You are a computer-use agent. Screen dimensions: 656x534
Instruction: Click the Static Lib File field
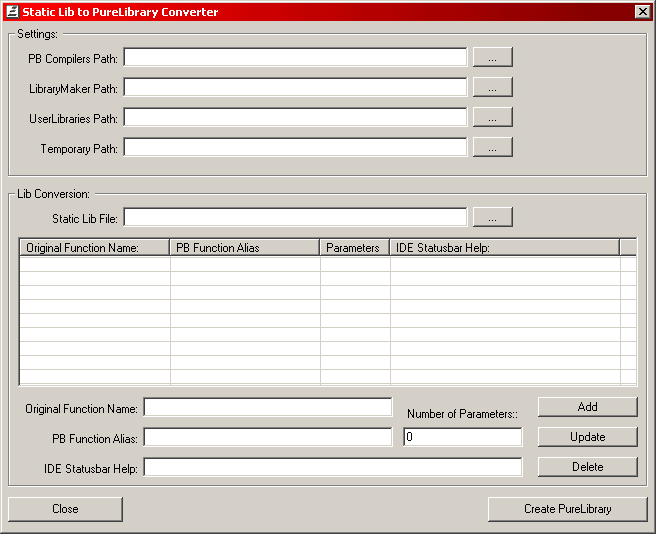point(295,217)
